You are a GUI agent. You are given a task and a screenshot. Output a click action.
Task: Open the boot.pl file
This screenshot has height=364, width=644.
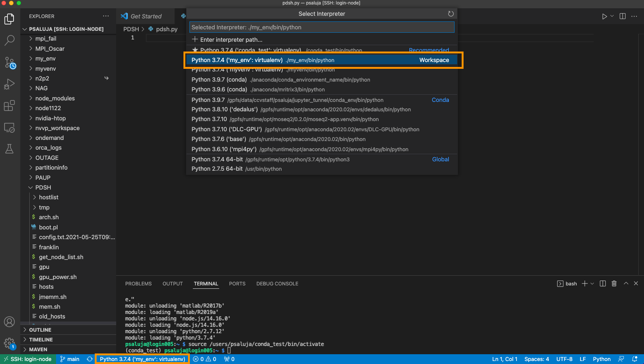68,227
